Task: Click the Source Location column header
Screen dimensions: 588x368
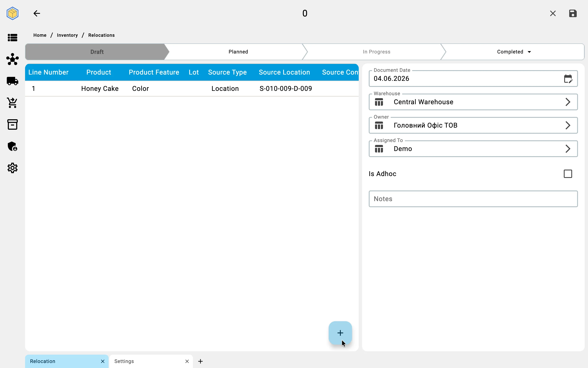Action: point(284,72)
